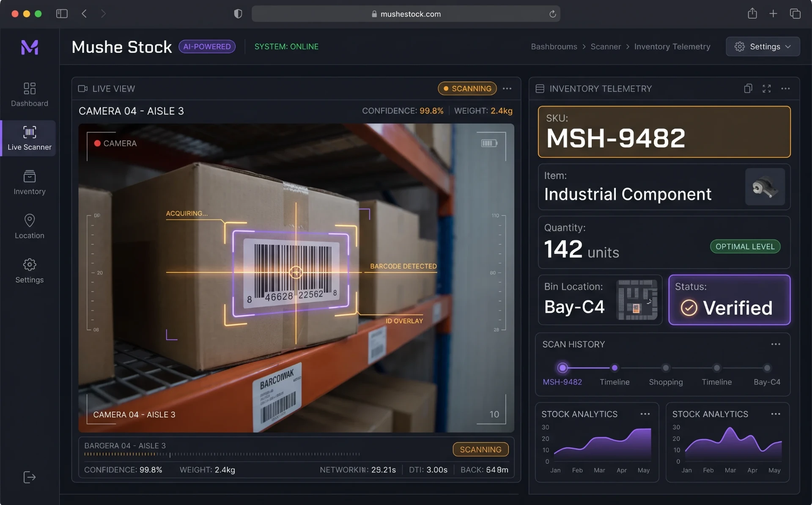This screenshot has height=505, width=812.
Task: Show tab overview icon
Action: pyautogui.click(x=795, y=14)
